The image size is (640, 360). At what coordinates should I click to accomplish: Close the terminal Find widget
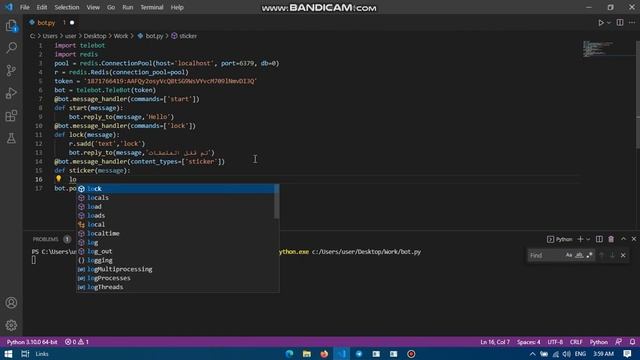623,256
